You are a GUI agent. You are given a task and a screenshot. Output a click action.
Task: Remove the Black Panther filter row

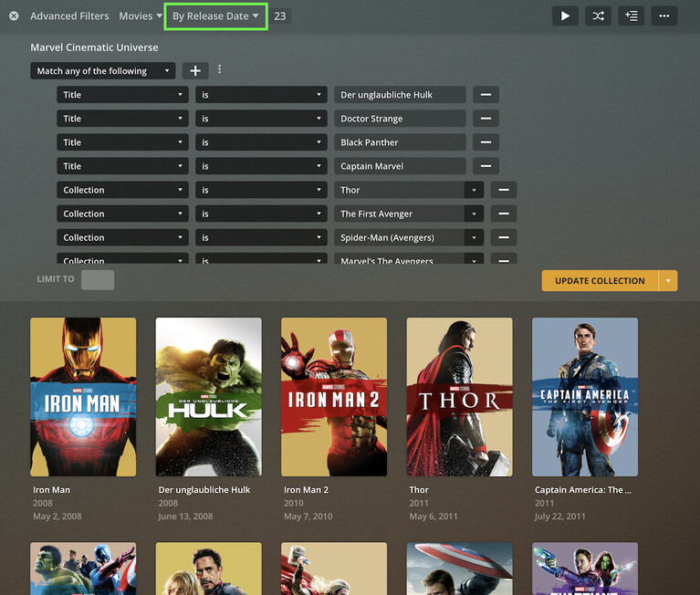tap(486, 142)
